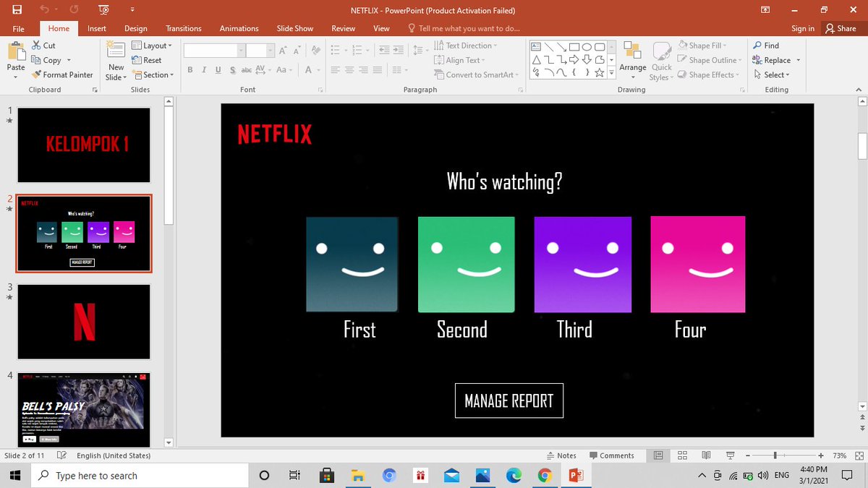Expand the Layout dropdown
This screenshot has width=868, height=488.
(x=152, y=46)
